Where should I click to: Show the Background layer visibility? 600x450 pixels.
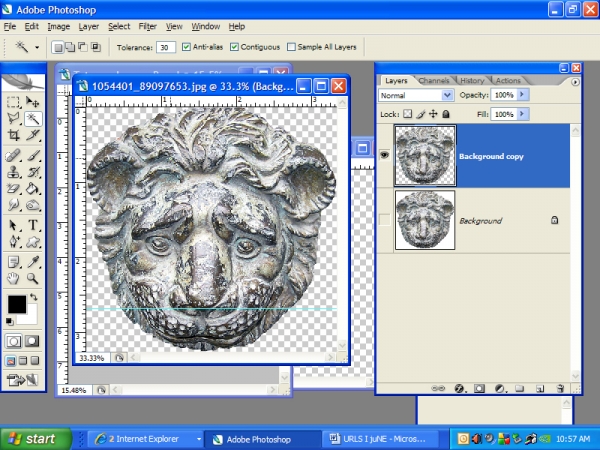pos(385,220)
